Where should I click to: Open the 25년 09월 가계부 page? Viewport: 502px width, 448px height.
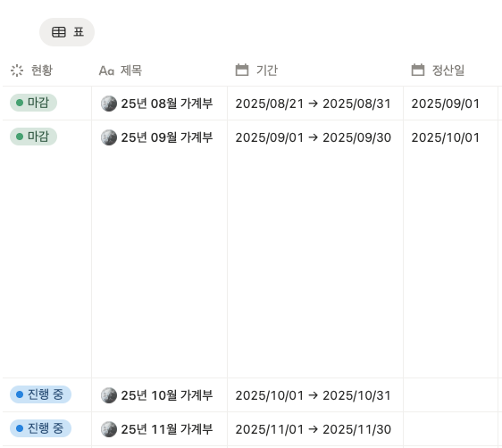click(167, 137)
